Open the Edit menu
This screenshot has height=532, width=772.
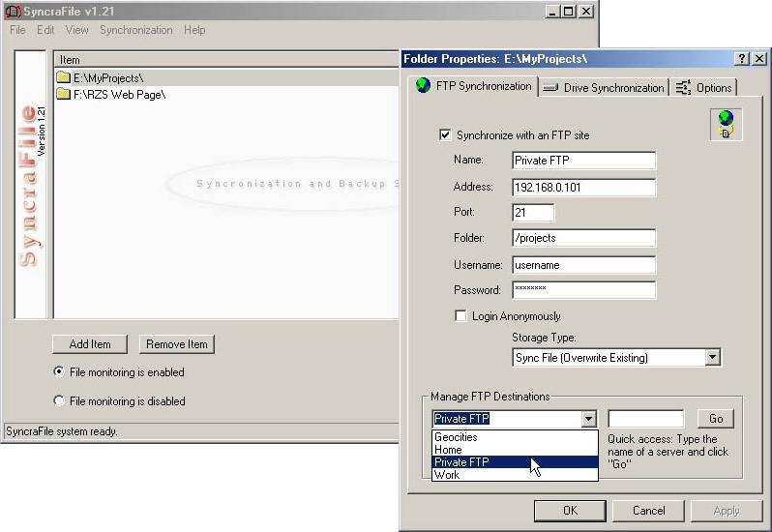[x=45, y=30]
